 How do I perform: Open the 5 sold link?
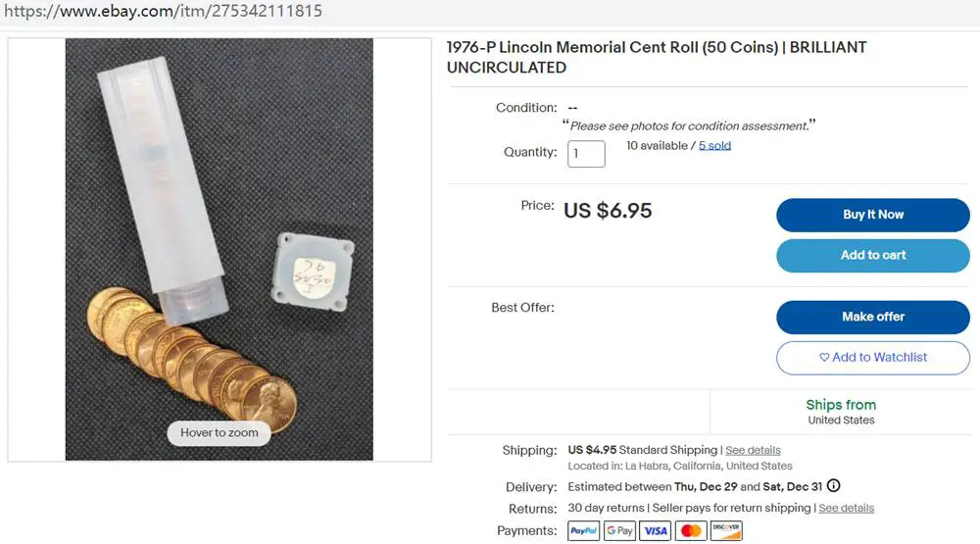point(714,146)
